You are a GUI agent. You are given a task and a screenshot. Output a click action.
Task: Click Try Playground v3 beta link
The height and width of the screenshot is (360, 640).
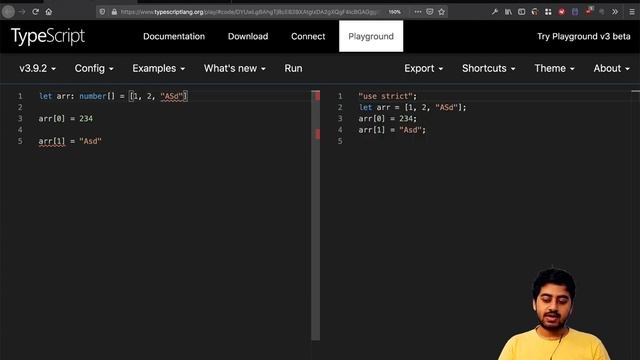tap(584, 36)
